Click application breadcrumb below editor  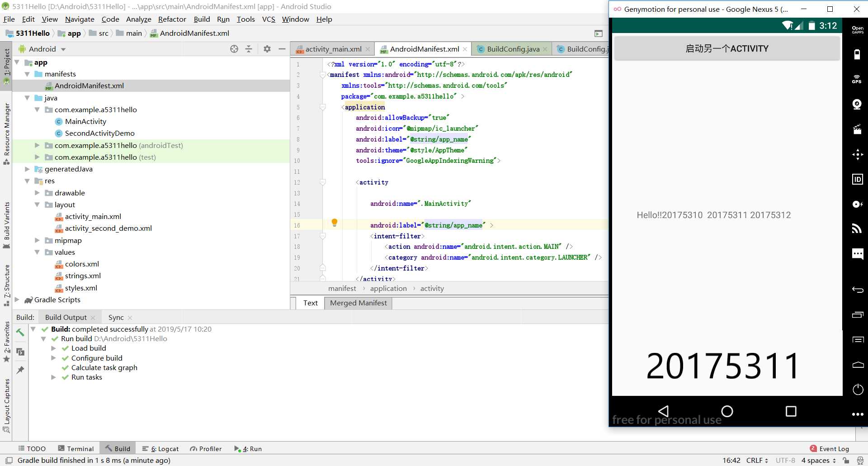(388, 288)
